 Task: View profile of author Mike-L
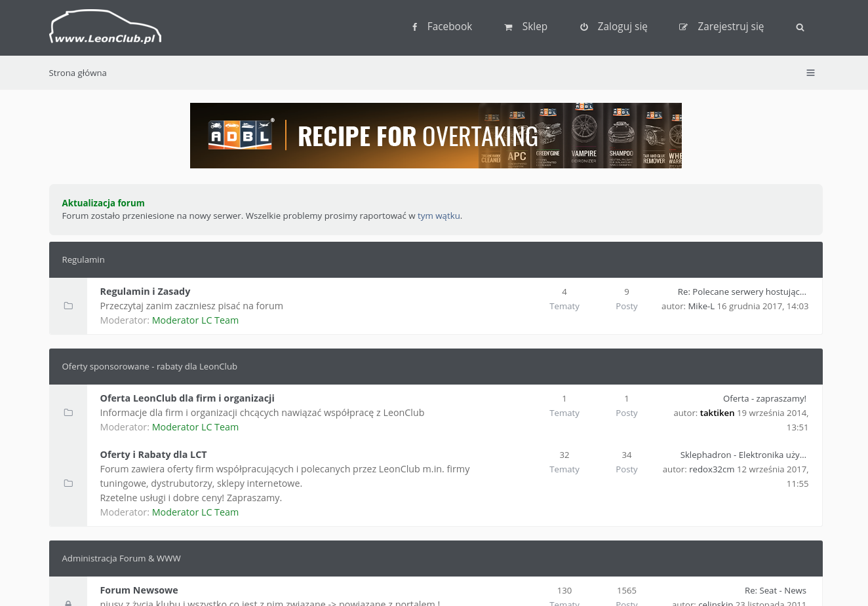coord(701,306)
